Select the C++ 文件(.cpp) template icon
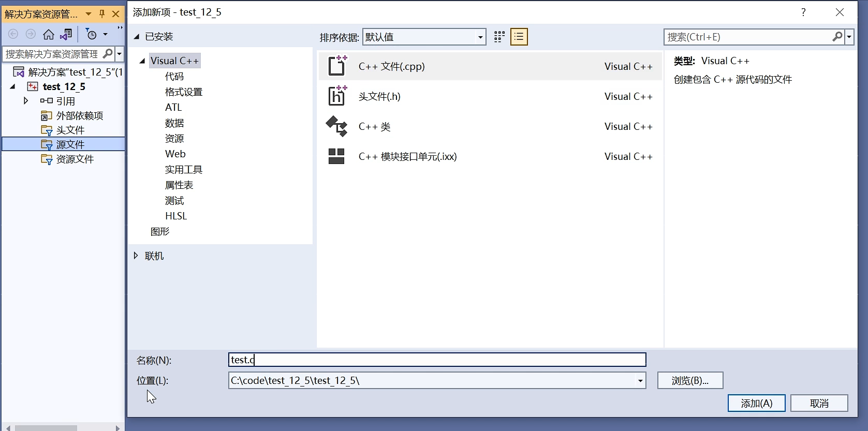This screenshot has width=868, height=431. coord(337,66)
